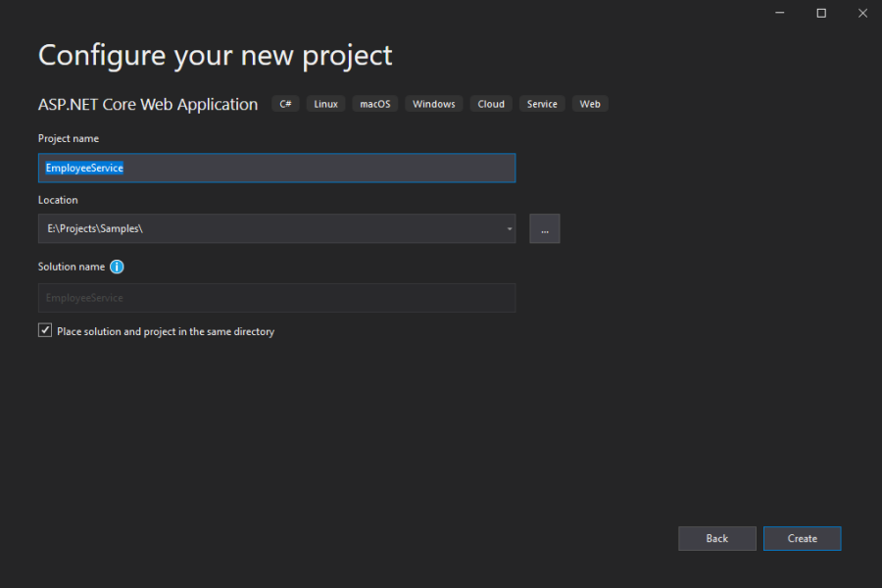Go Back to the previous step
This screenshot has height=588, width=882.
(717, 538)
